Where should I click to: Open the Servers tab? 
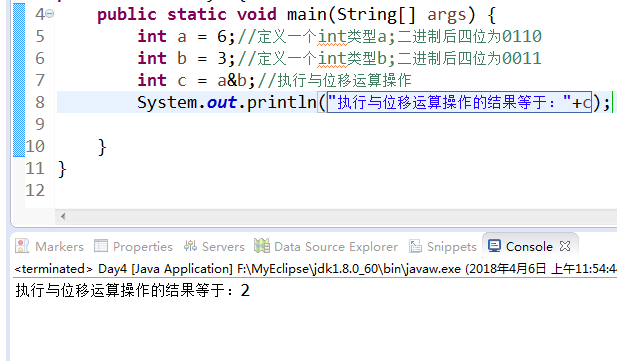pyautogui.click(x=214, y=246)
